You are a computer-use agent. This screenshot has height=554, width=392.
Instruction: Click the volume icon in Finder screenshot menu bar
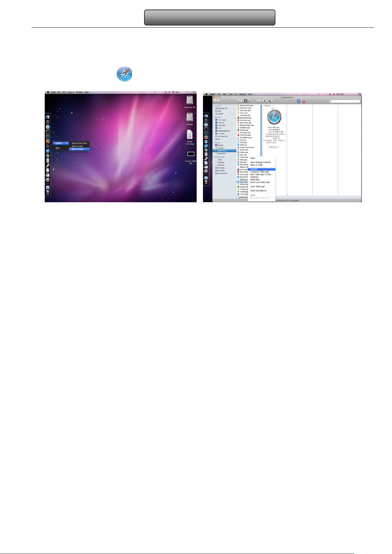pyautogui.click(x=330, y=94)
